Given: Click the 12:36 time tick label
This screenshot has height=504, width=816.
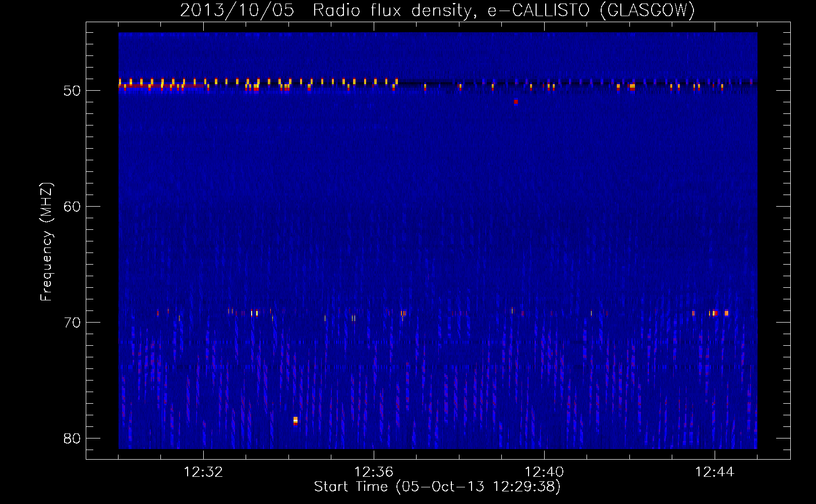Looking at the screenshot, I should pyautogui.click(x=374, y=472).
